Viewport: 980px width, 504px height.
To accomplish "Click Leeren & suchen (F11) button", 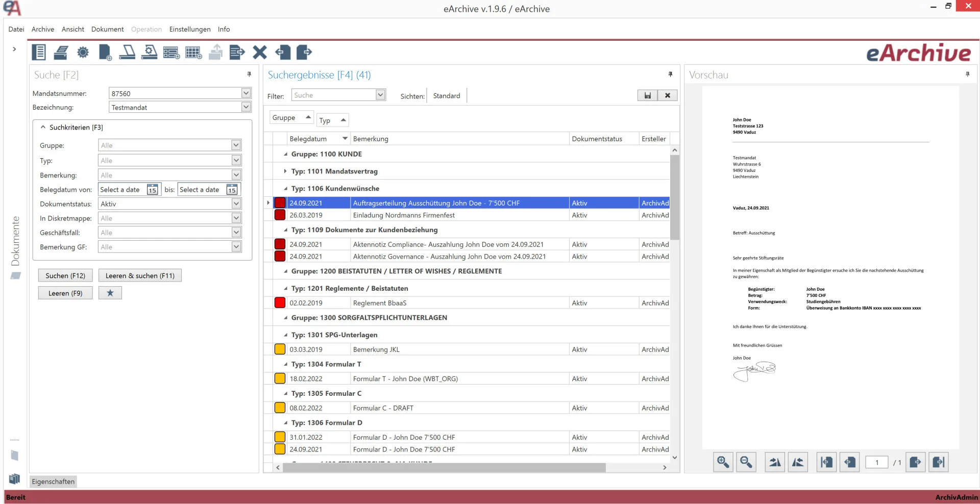I will pyautogui.click(x=140, y=275).
